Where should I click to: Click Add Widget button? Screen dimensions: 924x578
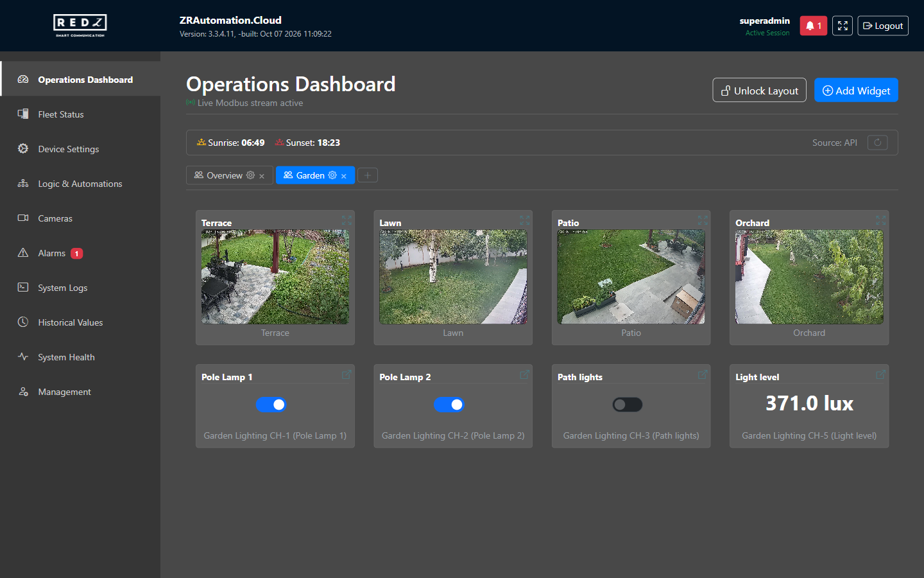point(856,91)
